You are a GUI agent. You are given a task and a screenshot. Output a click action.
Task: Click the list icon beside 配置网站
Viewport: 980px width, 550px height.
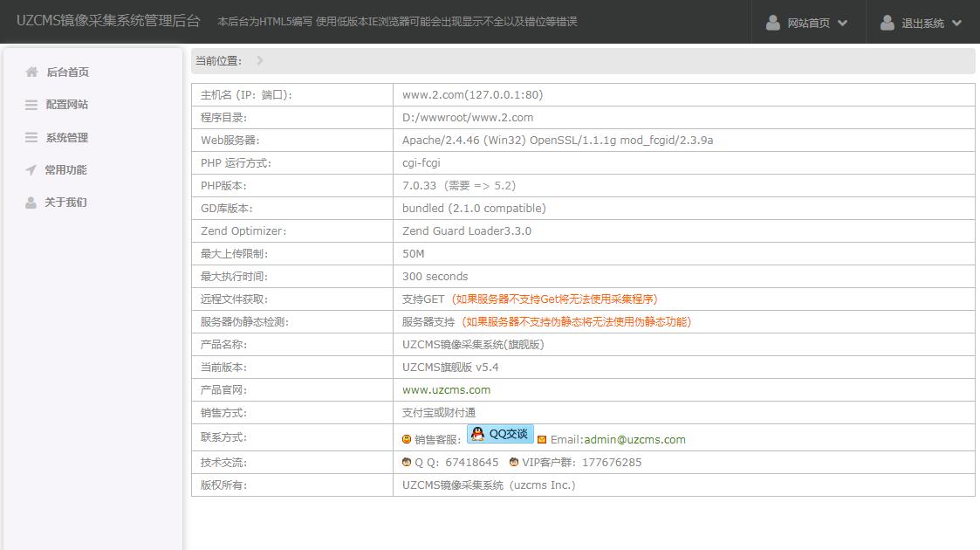coord(31,105)
